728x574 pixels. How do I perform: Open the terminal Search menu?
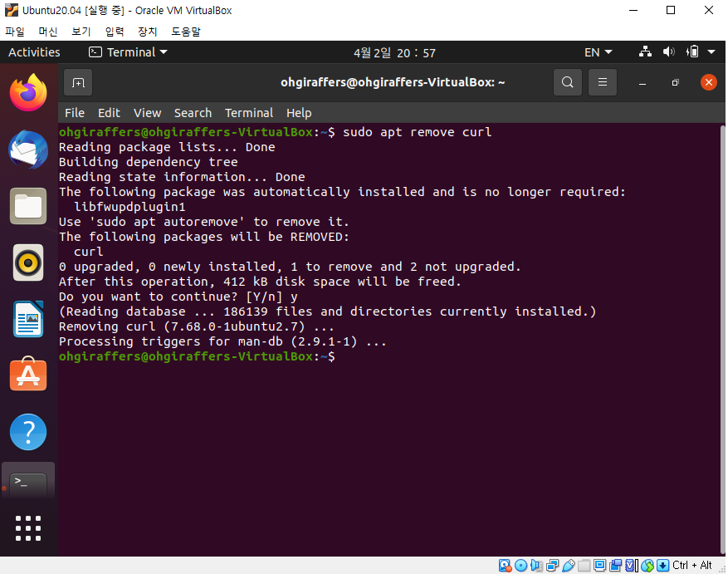coord(193,113)
